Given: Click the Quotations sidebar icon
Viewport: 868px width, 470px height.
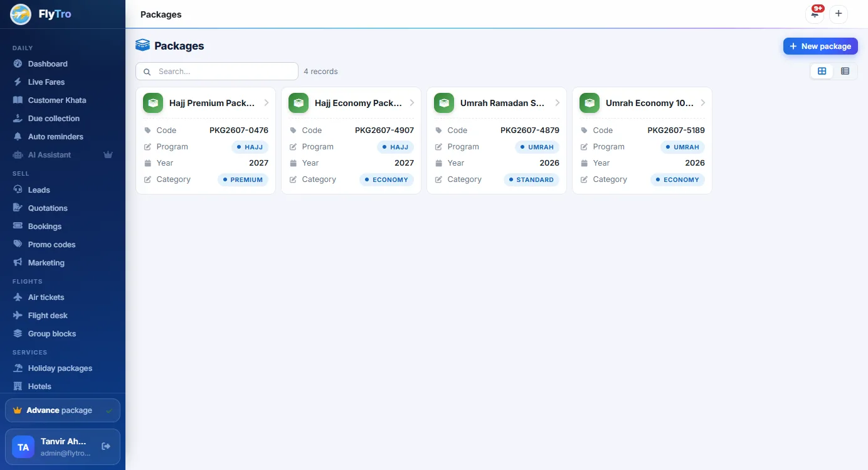Looking at the screenshot, I should click(18, 208).
